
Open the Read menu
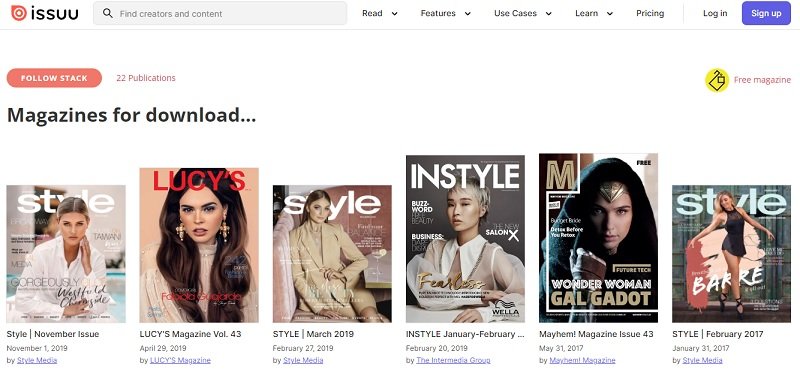[x=372, y=14]
